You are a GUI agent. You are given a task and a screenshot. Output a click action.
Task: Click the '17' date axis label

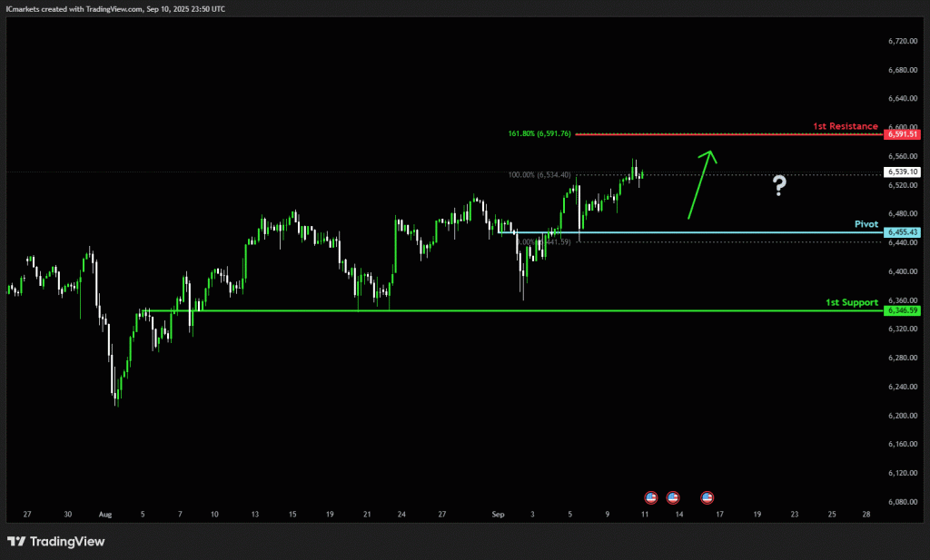719,515
